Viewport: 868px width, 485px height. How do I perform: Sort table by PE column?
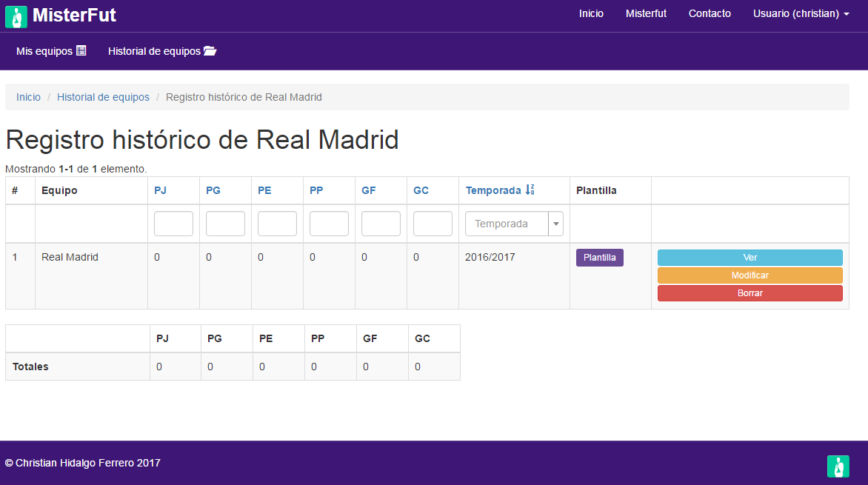click(264, 190)
